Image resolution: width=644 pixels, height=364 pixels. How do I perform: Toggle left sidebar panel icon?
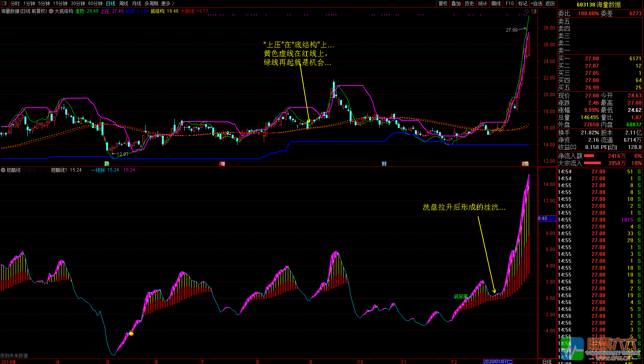pos(4,3)
